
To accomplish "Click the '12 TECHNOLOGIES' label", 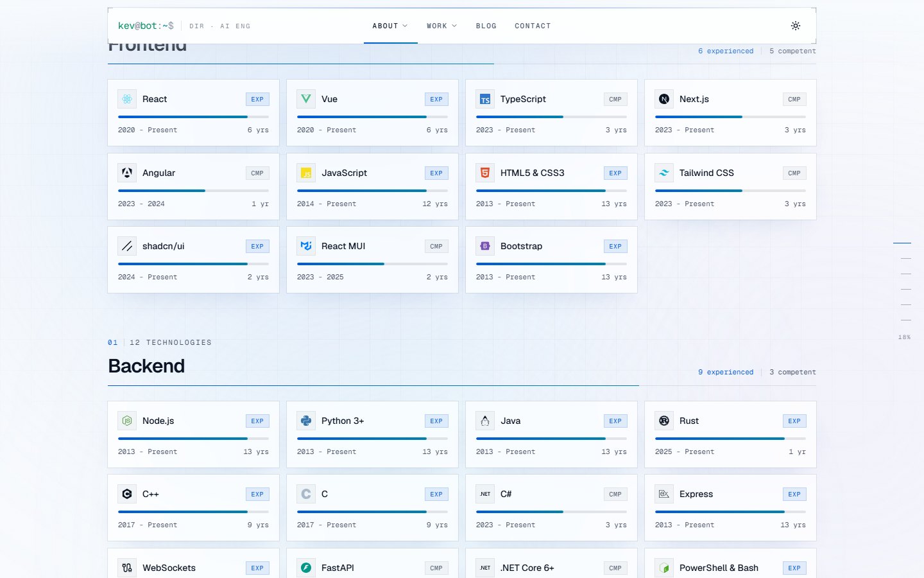I will 171,343.
